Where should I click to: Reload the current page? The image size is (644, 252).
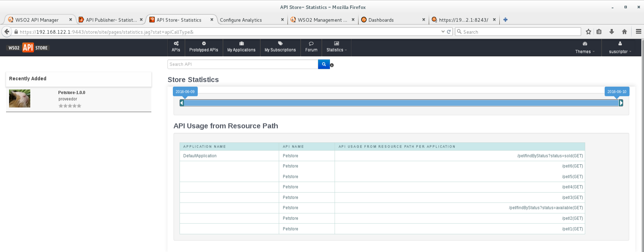(449, 32)
